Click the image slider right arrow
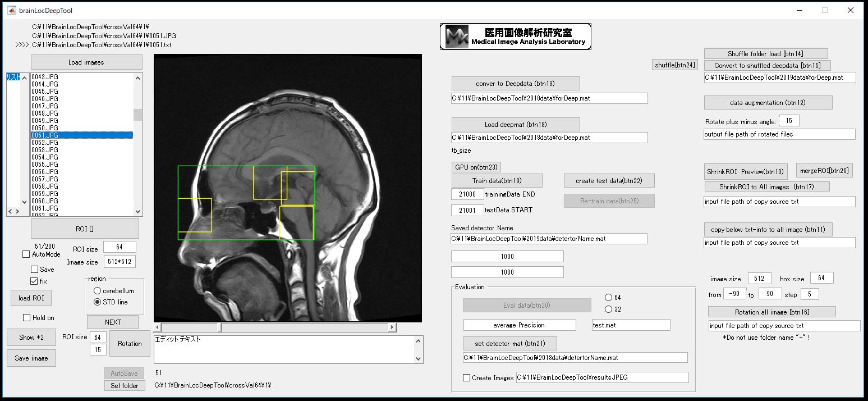The image size is (868, 401). click(x=392, y=327)
